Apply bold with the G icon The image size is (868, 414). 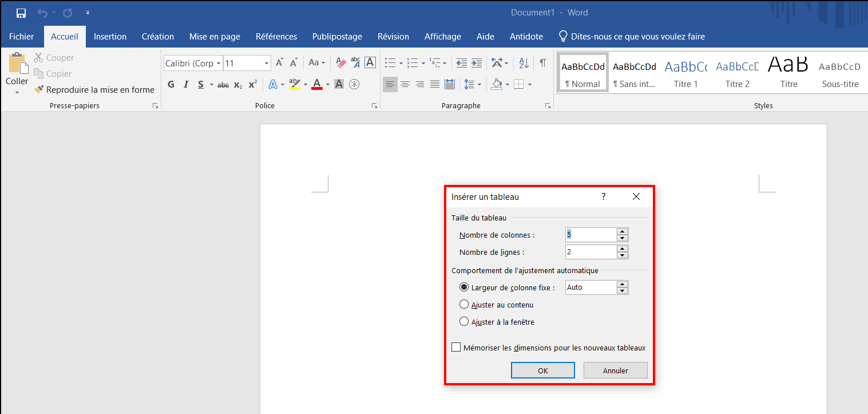[x=171, y=85]
